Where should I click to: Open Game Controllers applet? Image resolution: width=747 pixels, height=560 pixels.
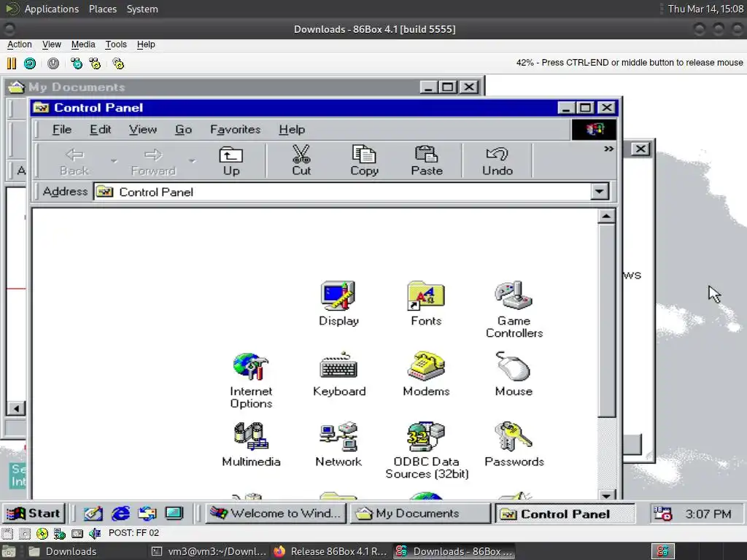(514, 309)
